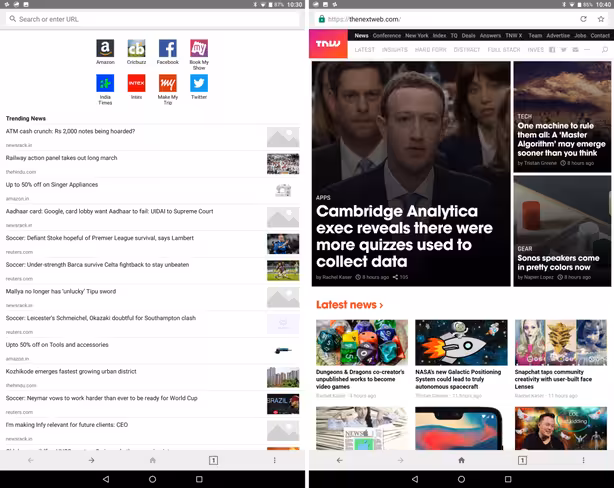
Task: Open the Elon Musk article thumbnail
Action: [561, 428]
